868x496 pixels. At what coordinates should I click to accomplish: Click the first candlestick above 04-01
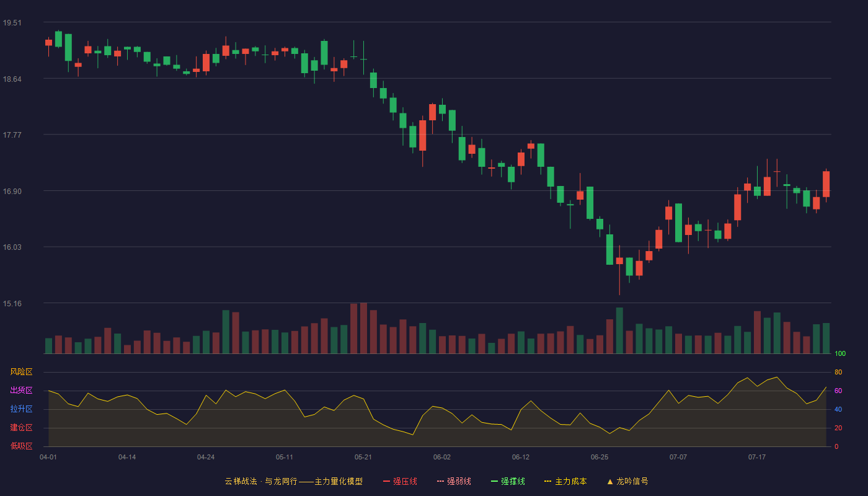pos(48,43)
